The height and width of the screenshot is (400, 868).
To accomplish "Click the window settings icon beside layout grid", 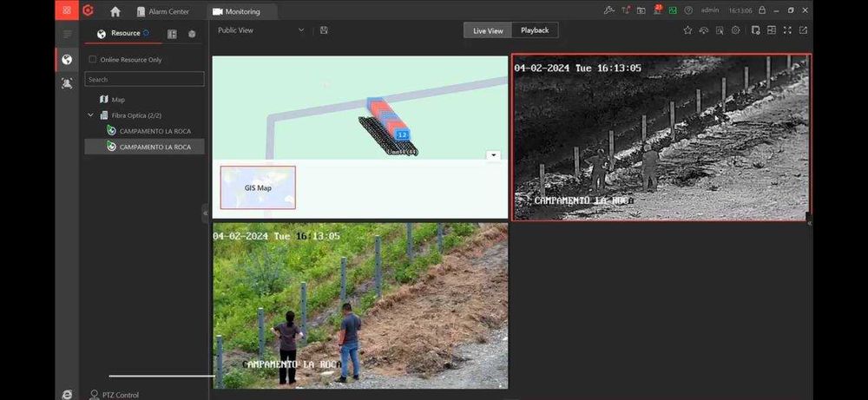I will pos(756,30).
